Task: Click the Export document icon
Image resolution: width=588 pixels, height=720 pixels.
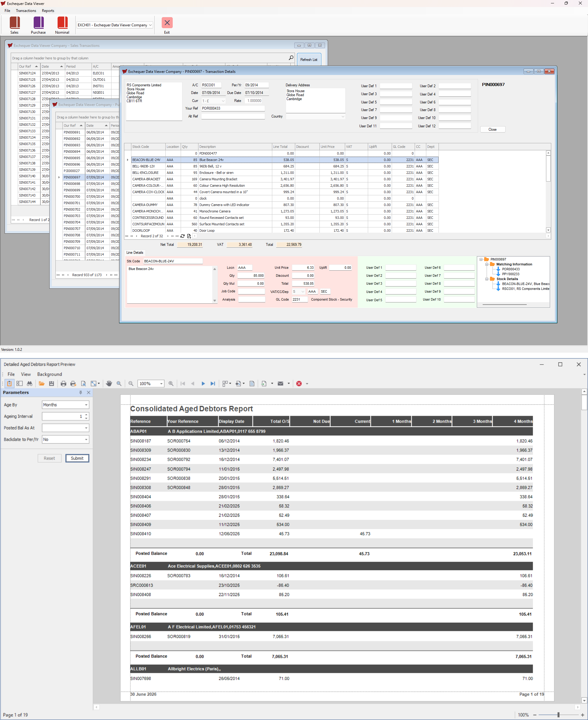Action: pos(264,384)
